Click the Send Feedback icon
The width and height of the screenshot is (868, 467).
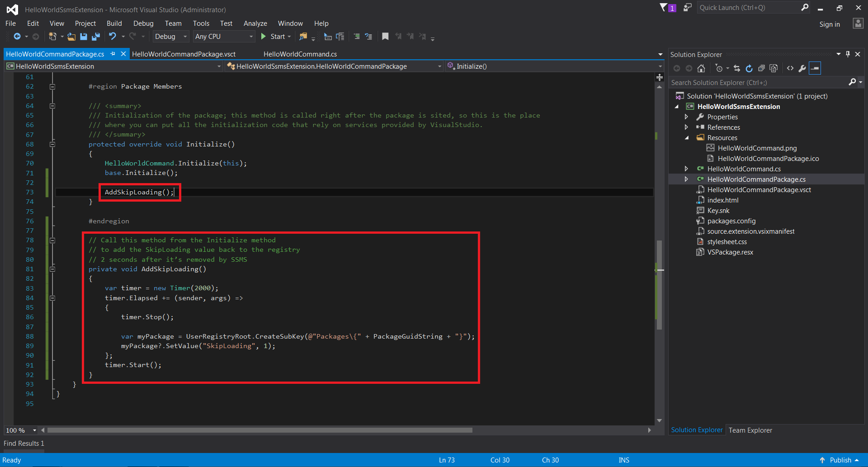pos(687,8)
